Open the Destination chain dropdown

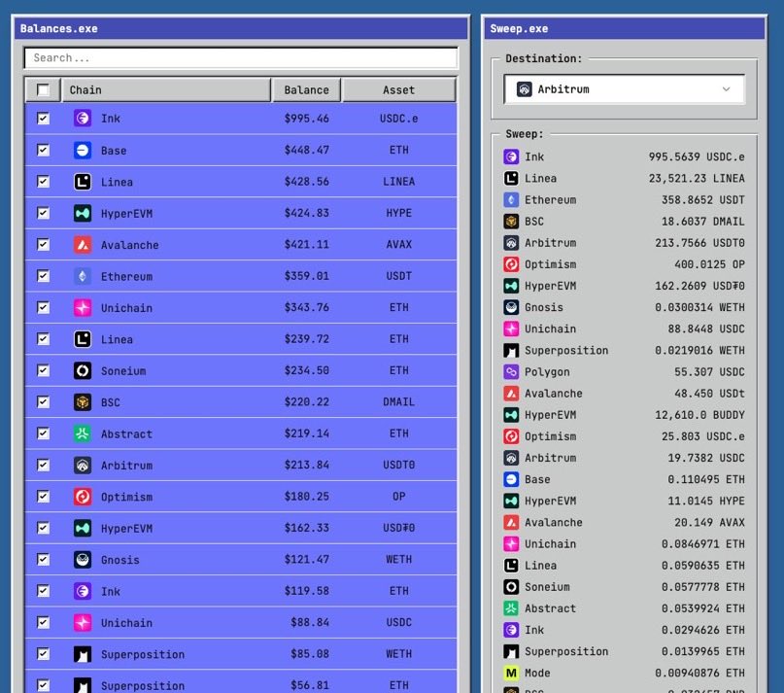coord(624,89)
